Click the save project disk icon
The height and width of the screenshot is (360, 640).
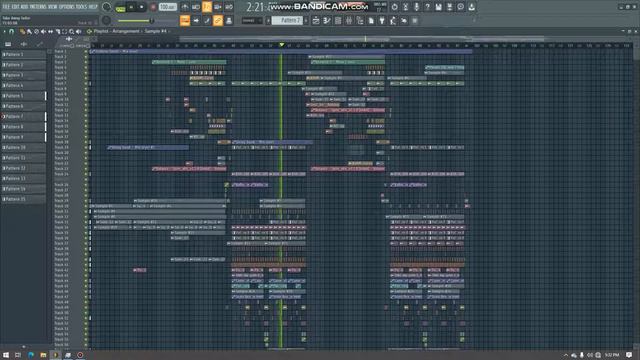pos(438,7)
